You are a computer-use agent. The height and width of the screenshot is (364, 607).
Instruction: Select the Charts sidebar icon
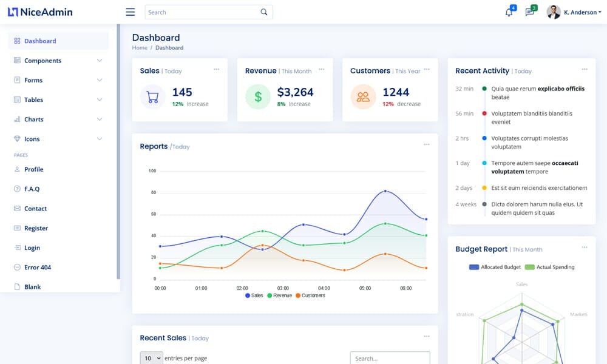16,119
